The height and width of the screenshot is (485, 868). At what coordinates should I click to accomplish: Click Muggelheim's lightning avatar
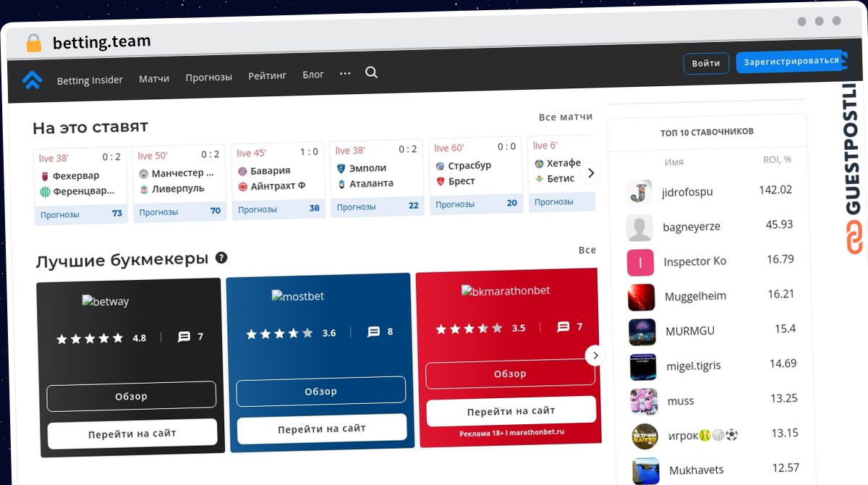(x=641, y=298)
